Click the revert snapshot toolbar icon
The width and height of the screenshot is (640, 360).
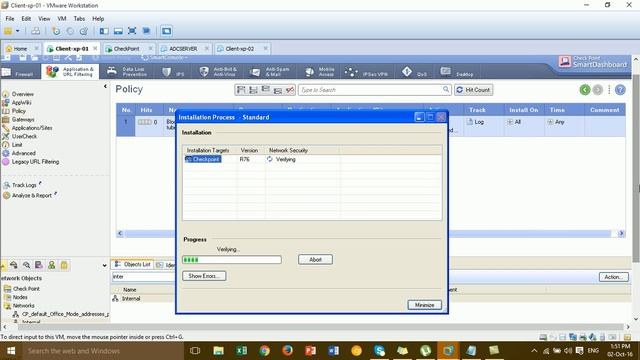70,31
